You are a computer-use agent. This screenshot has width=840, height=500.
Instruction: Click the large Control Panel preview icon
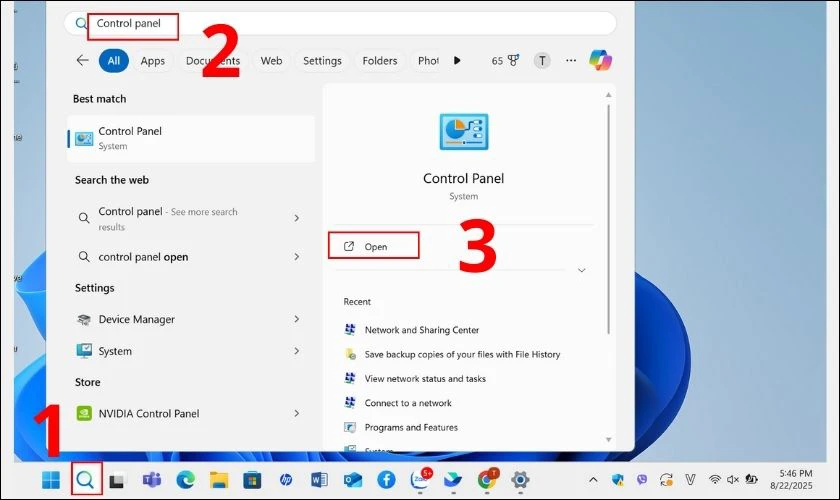[463, 131]
